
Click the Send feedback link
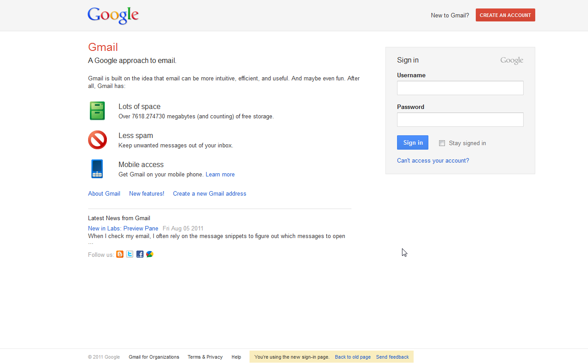pos(392,357)
